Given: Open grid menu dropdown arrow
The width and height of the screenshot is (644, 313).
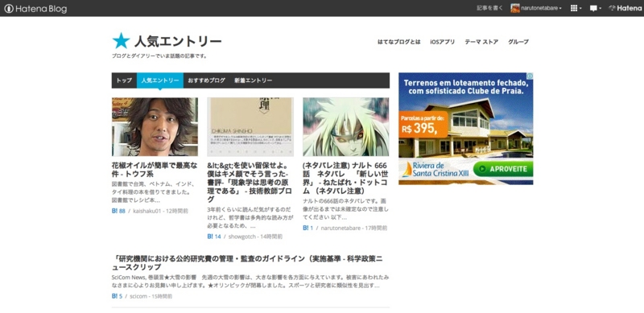Looking at the screenshot, I should (x=580, y=9).
